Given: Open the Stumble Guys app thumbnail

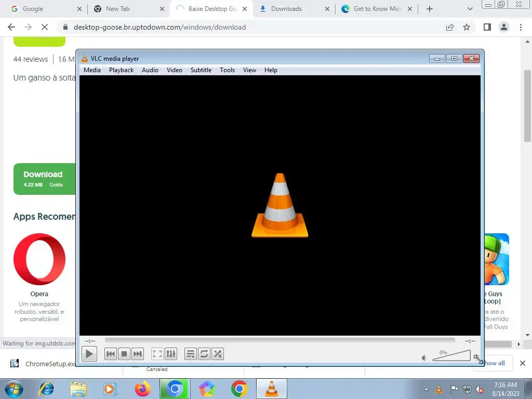Looking at the screenshot, I should click(x=497, y=259).
